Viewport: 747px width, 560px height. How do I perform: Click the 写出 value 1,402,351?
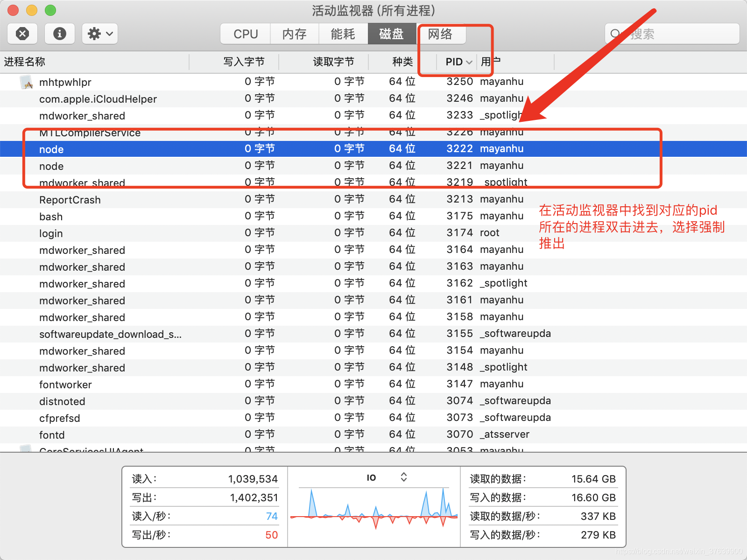tap(254, 497)
